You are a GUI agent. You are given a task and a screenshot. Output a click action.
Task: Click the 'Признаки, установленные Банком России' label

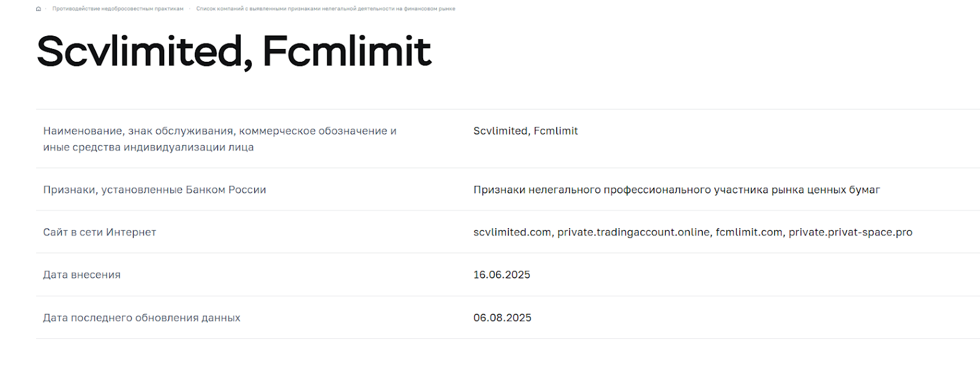pyautogui.click(x=154, y=190)
